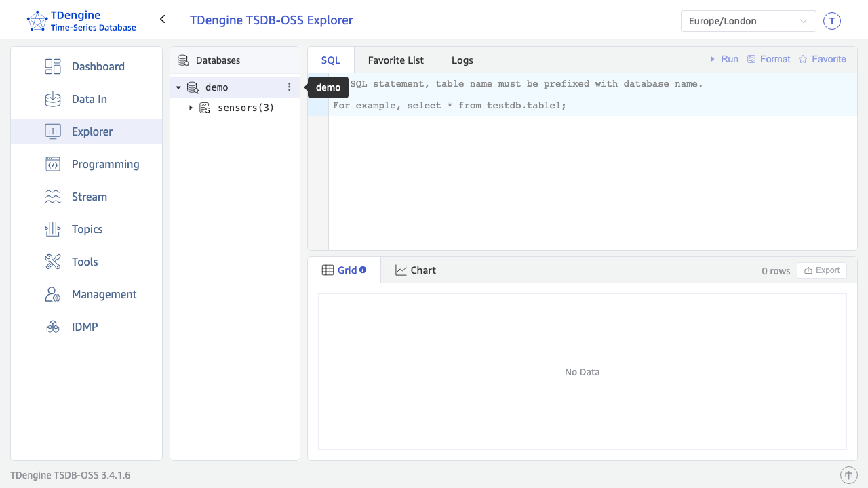This screenshot has height=488, width=868.
Task: Switch to the Chart result tab
Action: 416,270
